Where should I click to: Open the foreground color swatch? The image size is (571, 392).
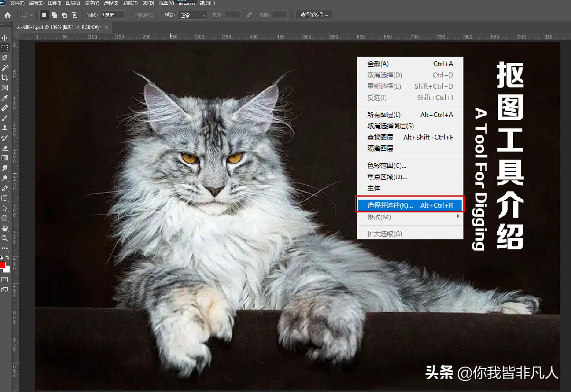point(3,266)
